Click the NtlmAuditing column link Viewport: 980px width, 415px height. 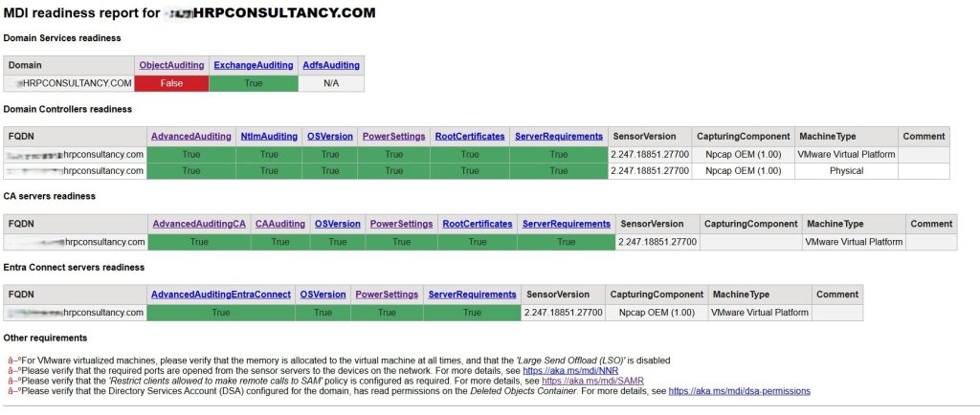269,136
